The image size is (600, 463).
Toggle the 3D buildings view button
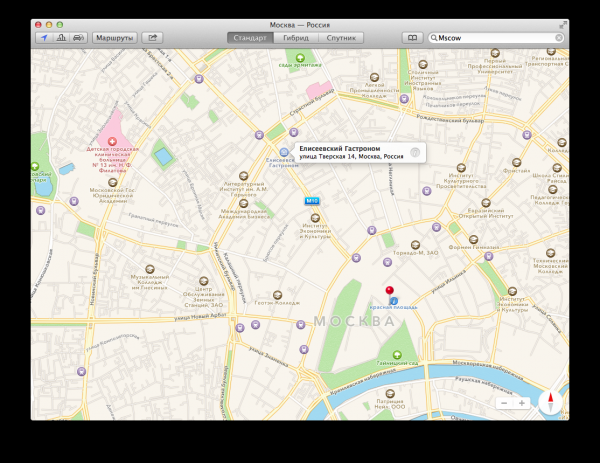pos(61,38)
